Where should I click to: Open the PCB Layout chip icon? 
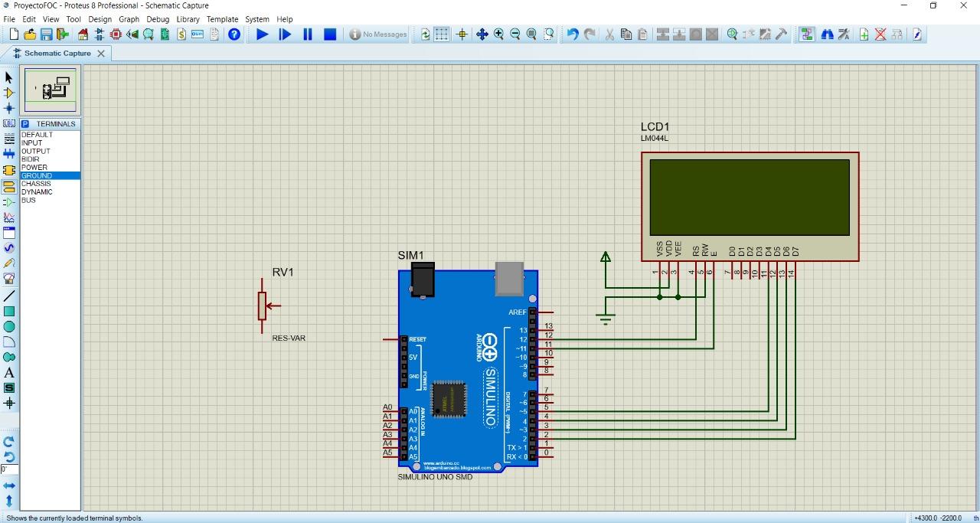click(x=116, y=34)
